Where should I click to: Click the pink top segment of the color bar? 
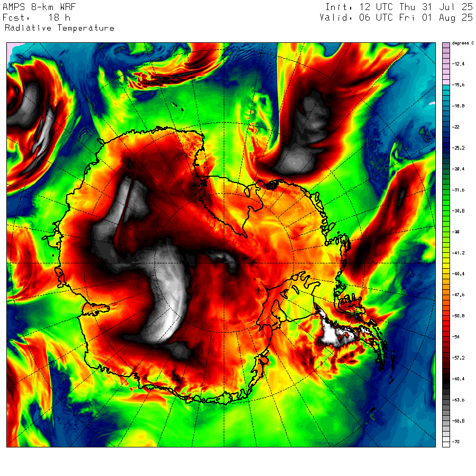coord(446,45)
